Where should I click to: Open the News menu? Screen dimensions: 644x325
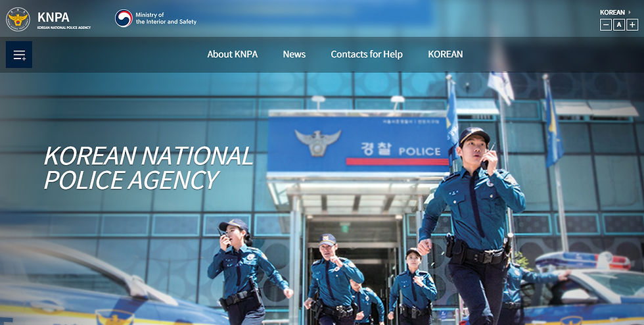pyautogui.click(x=294, y=55)
